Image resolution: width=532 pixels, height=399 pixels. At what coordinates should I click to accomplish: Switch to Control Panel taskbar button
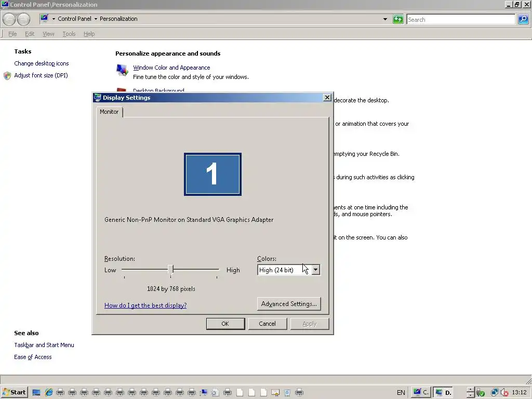pyautogui.click(x=421, y=393)
